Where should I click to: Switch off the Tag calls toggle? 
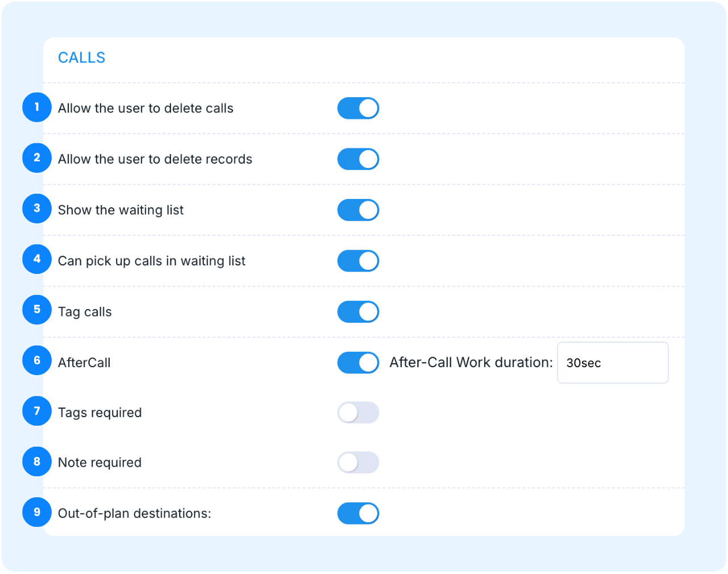point(358,312)
